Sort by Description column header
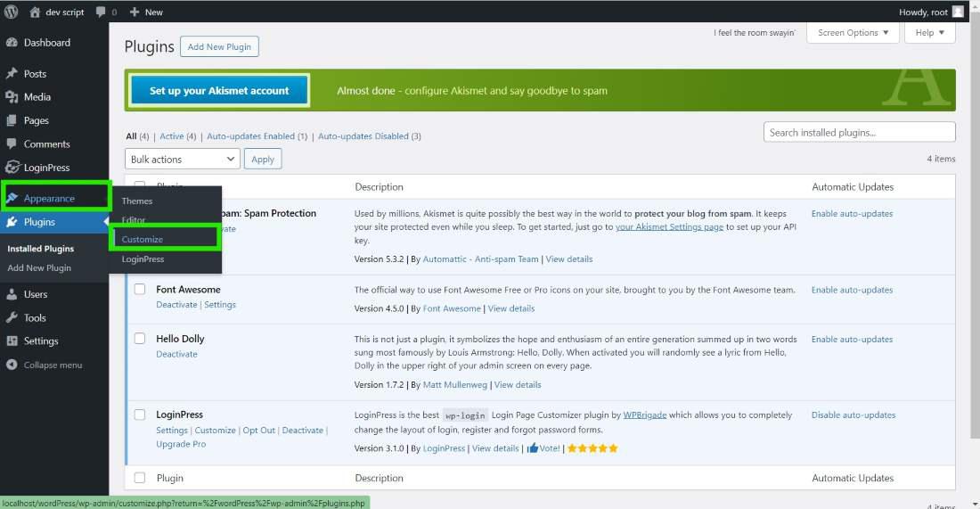This screenshot has height=509, width=980. (x=379, y=187)
